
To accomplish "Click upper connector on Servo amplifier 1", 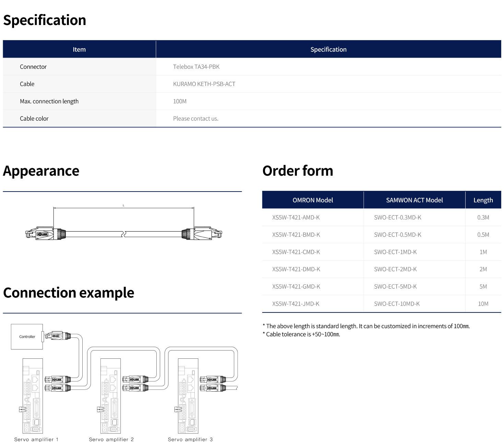I will [x=58, y=380].
